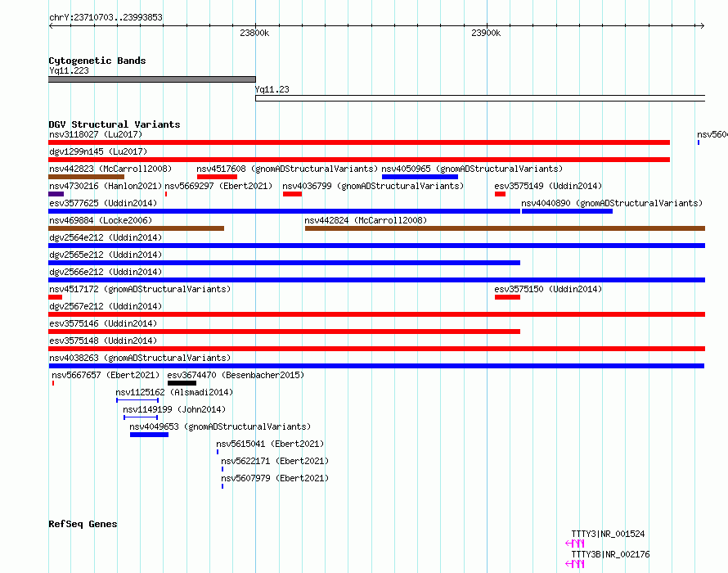The height and width of the screenshot is (573, 728).
Task: Click nsv442824 (McCarroll2008) label
Action: coord(366,220)
